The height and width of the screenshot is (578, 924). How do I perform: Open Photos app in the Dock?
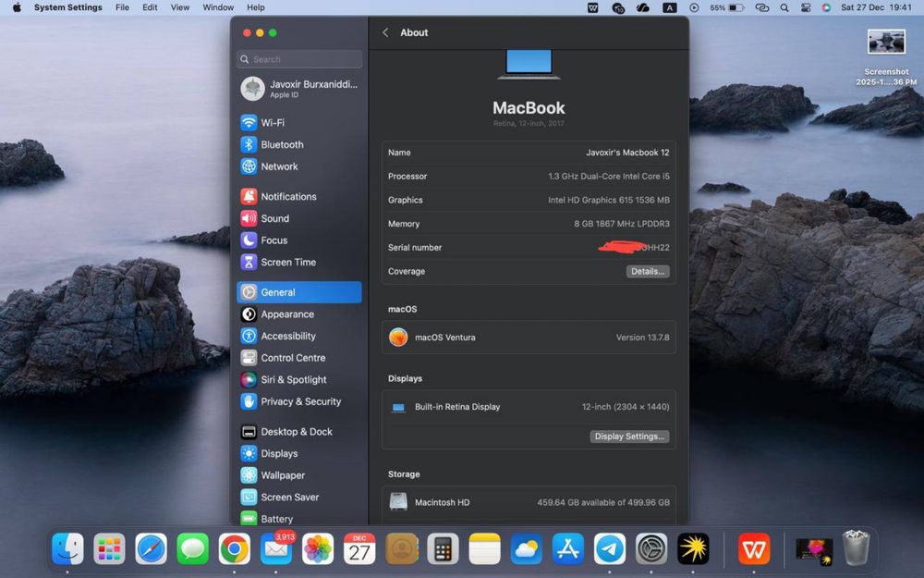318,549
